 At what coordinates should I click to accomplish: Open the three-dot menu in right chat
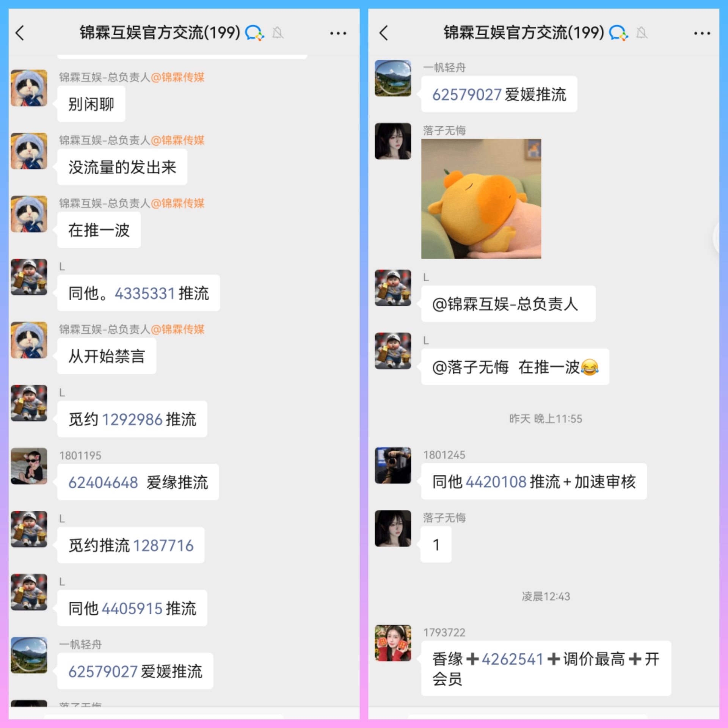[x=702, y=33]
